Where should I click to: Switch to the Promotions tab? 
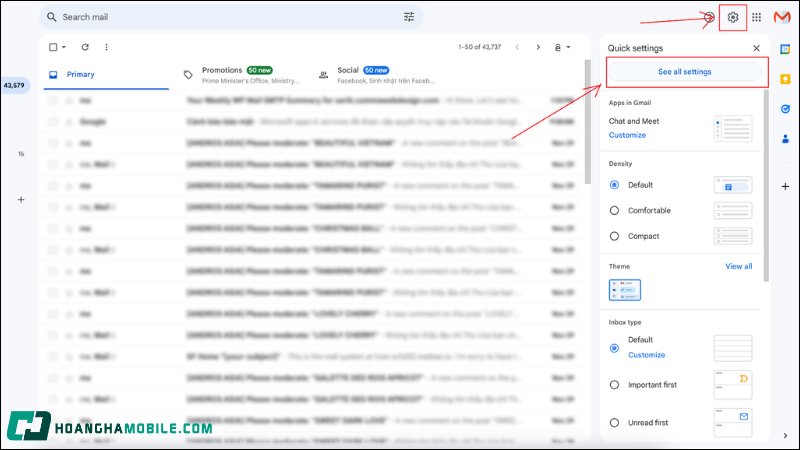[240, 74]
